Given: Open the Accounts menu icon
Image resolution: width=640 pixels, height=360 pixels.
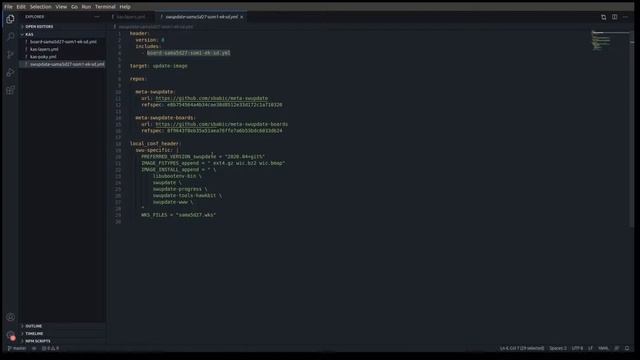Looking at the screenshot, I should coord(11,317).
